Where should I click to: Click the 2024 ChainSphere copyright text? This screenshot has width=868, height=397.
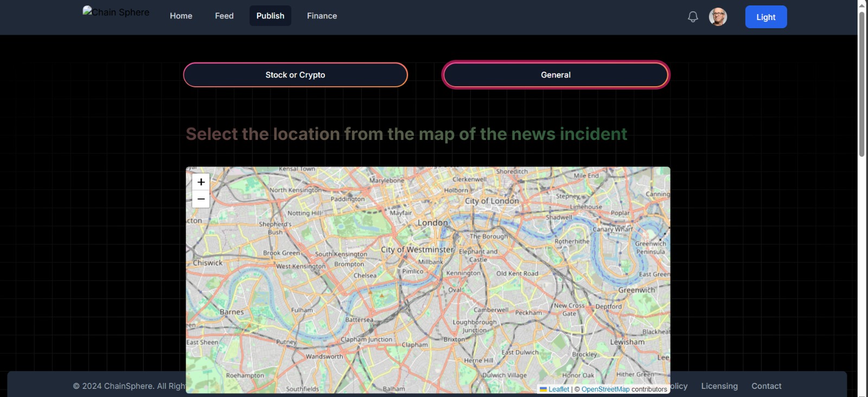[x=129, y=386]
